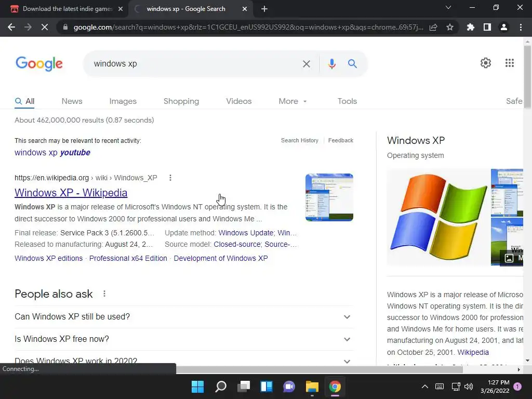Open Google quick settings gear
The height and width of the screenshot is (399, 532).
click(x=486, y=63)
